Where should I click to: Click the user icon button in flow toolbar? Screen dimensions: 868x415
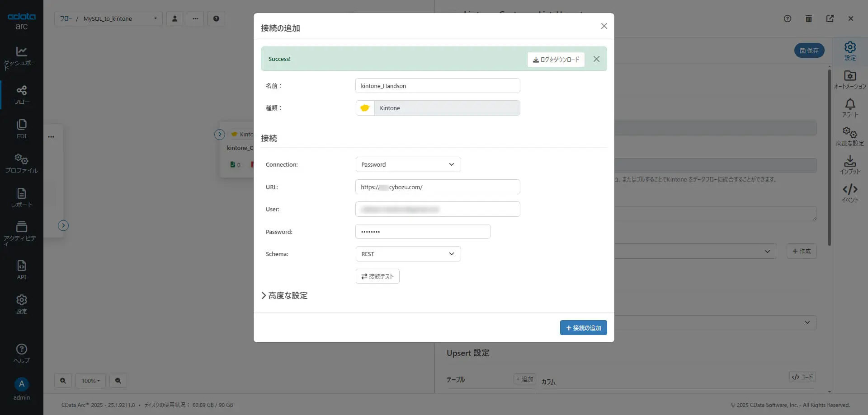(175, 19)
